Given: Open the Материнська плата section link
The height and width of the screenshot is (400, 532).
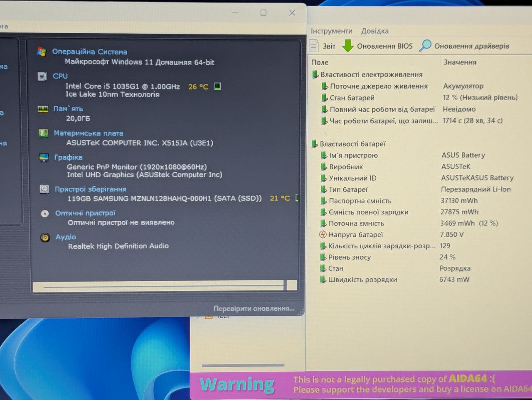Looking at the screenshot, I should point(89,133).
